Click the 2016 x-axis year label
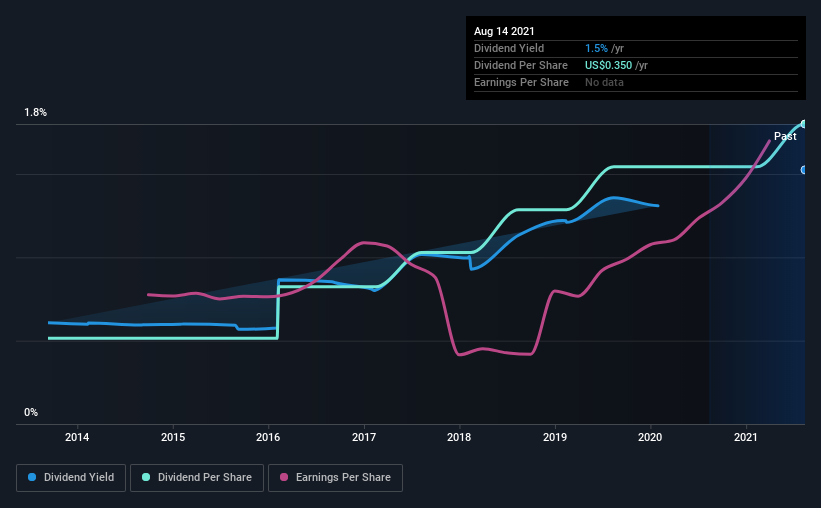 268,437
